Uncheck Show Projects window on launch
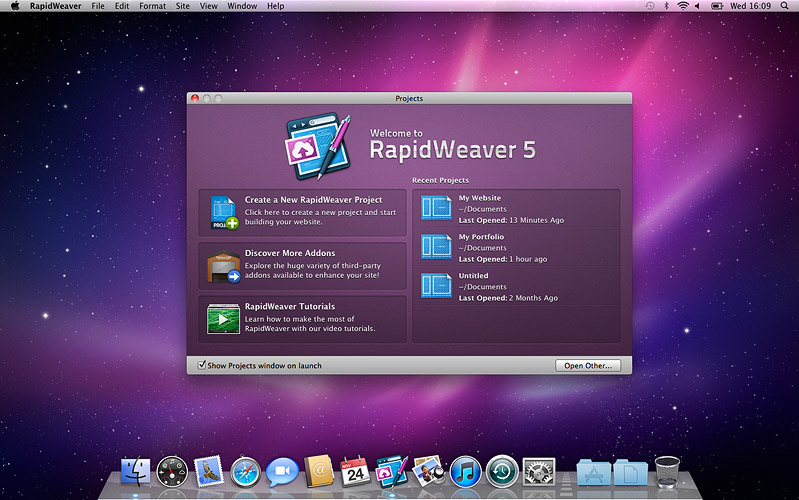Viewport: 799px width, 500px height. tap(202, 366)
